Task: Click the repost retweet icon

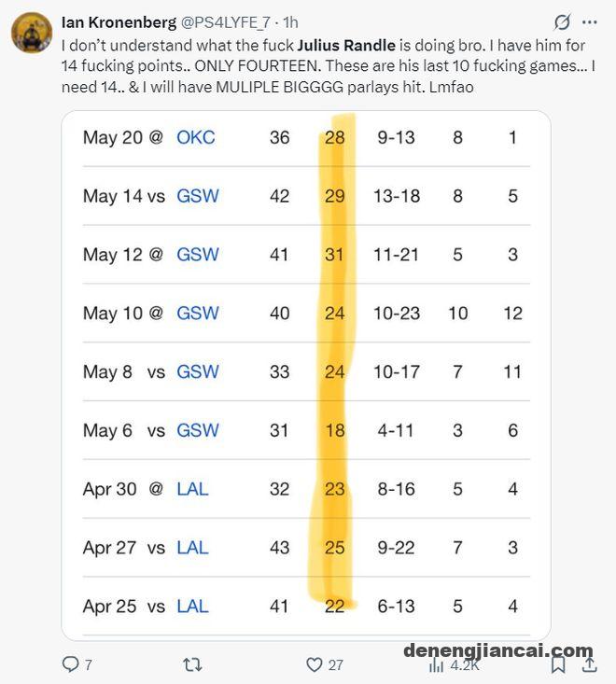Action: (x=192, y=664)
